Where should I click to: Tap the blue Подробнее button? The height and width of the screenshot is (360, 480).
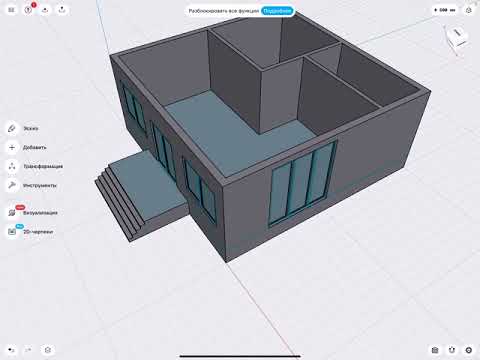pyautogui.click(x=277, y=11)
